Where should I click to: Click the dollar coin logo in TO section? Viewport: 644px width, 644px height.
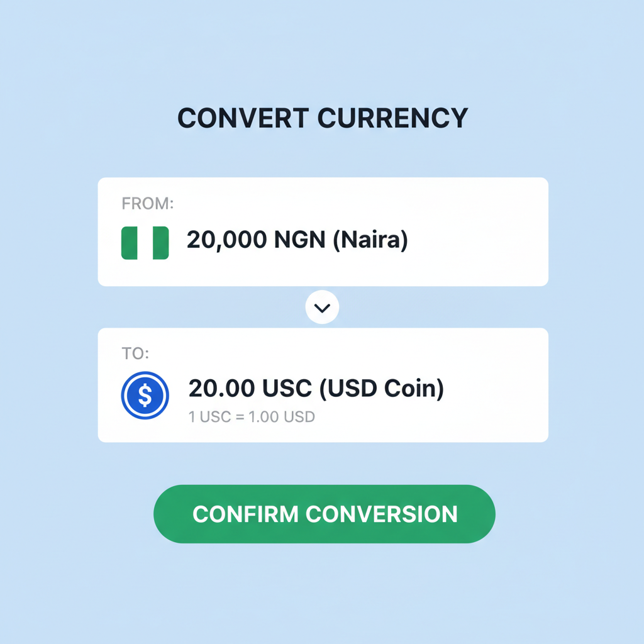coord(145,396)
